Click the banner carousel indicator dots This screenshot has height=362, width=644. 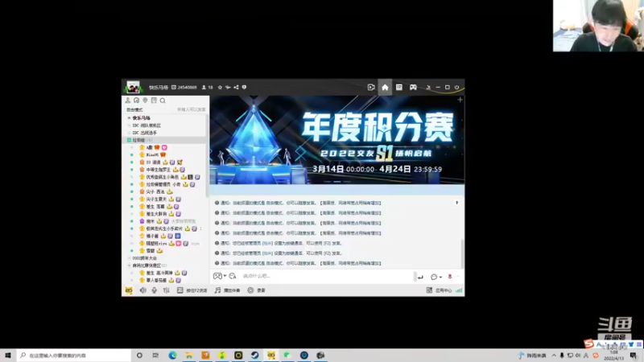tap(336, 182)
